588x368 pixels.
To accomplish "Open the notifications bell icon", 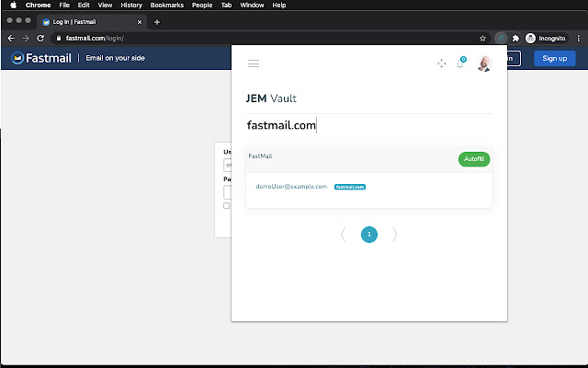I will coord(461,63).
